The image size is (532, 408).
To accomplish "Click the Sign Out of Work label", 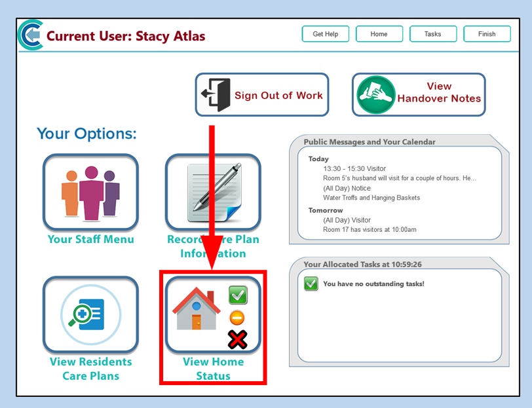I will click(x=278, y=96).
